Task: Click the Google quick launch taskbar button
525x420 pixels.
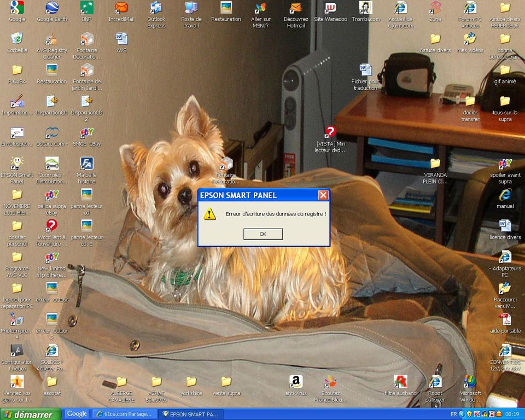Action: [77, 414]
